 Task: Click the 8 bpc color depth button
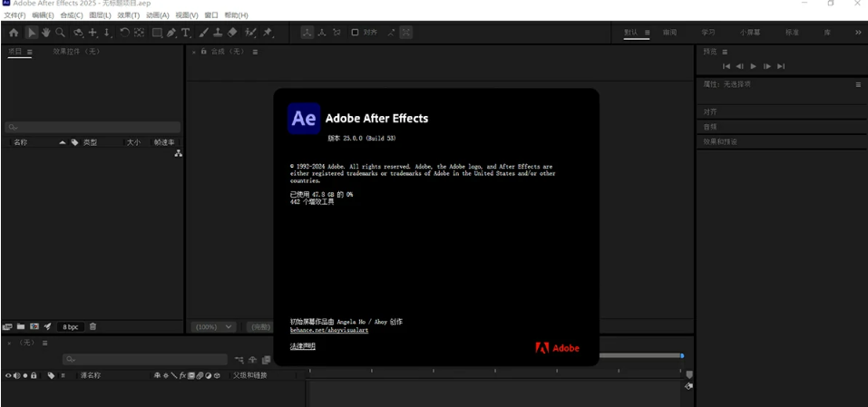click(71, 327)
